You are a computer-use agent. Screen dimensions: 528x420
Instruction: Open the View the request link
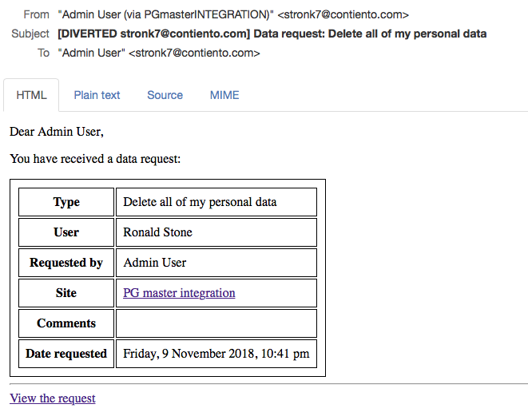[x=53, y=398]
